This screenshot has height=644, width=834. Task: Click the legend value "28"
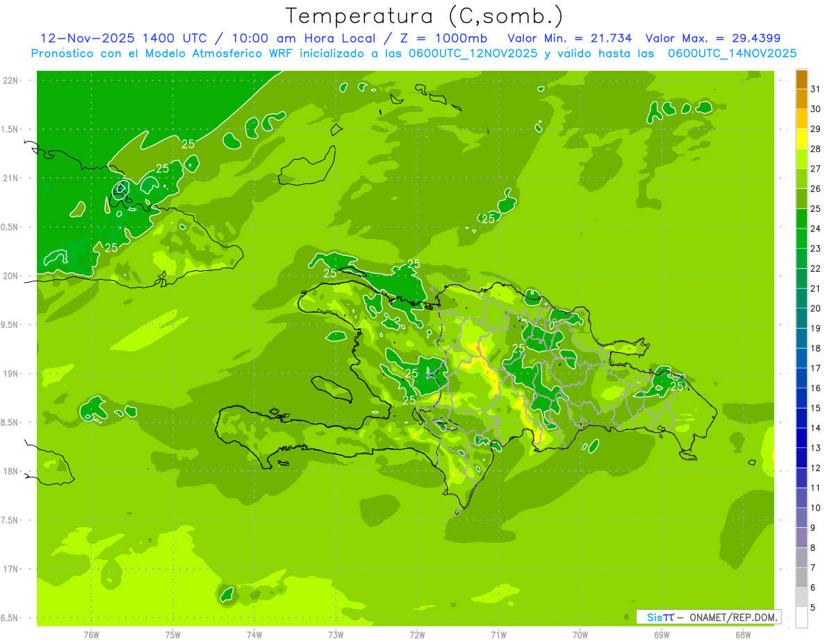[x=815, y=149]
